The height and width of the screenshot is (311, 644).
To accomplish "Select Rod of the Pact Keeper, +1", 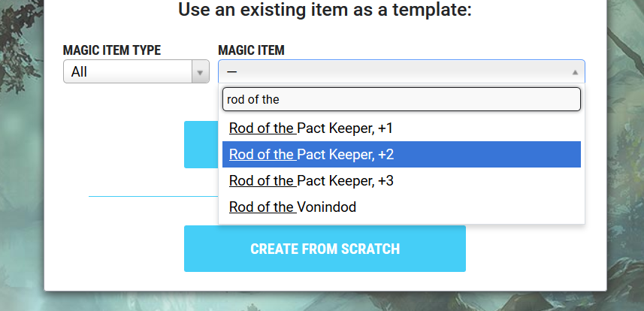I will tap(401, 128).
